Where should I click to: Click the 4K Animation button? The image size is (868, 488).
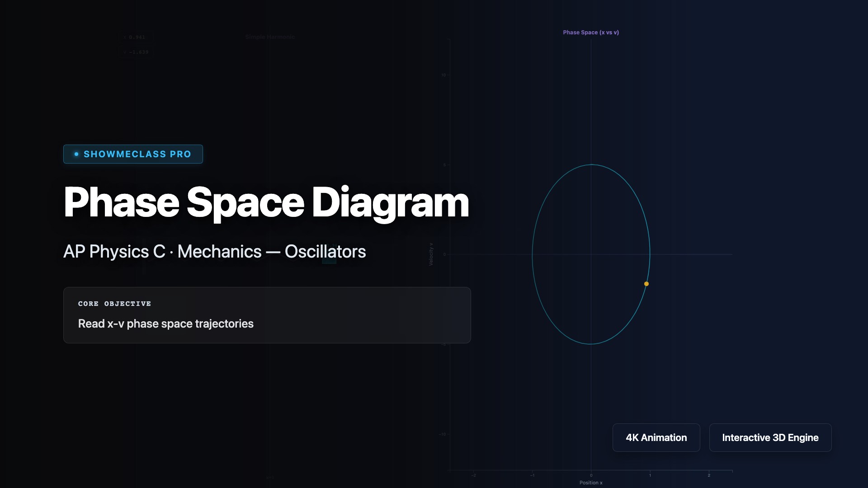coord(656,437)
